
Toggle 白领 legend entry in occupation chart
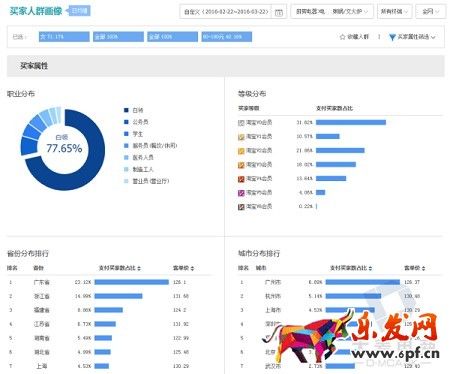click(134, 110)
